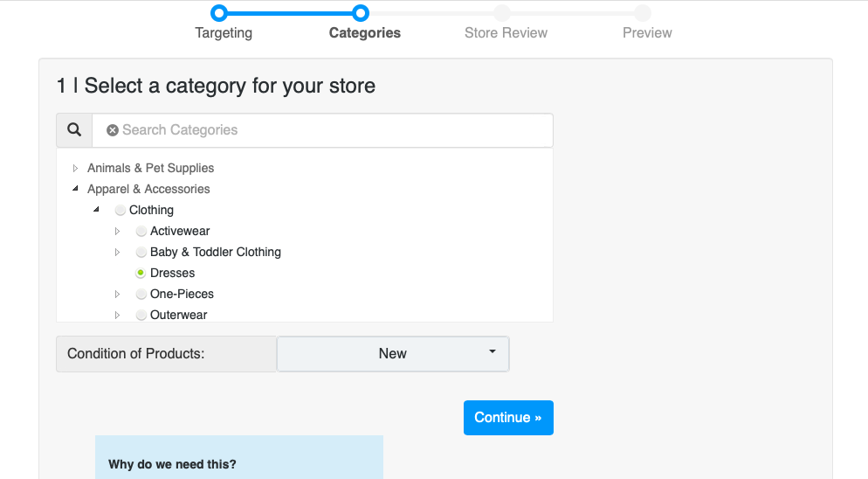
Task: Choose the Dresses radio option
Action: 141,274
